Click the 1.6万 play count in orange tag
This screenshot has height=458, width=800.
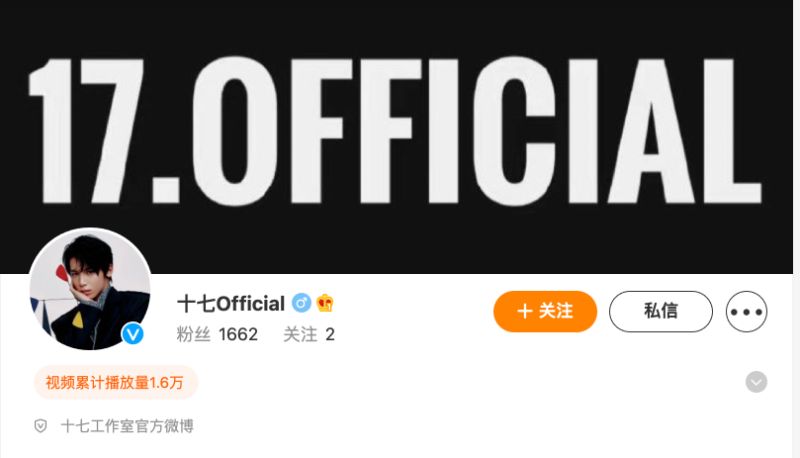(166, 383)
